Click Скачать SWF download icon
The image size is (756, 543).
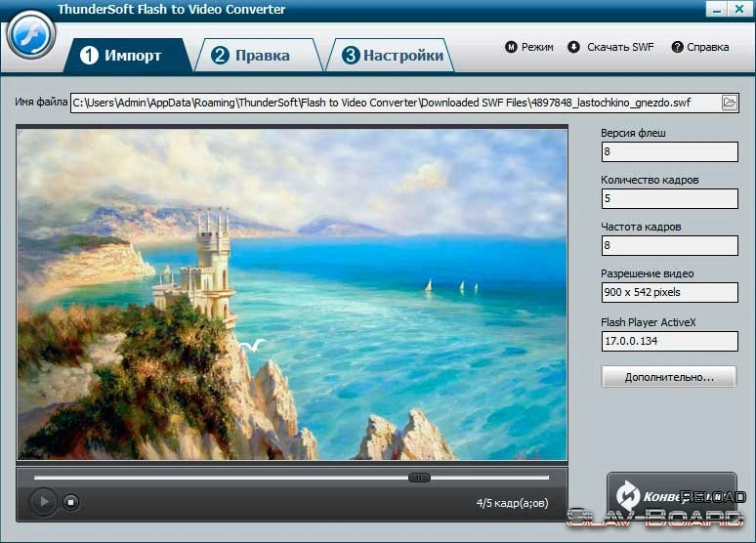(x=573, y=47)
